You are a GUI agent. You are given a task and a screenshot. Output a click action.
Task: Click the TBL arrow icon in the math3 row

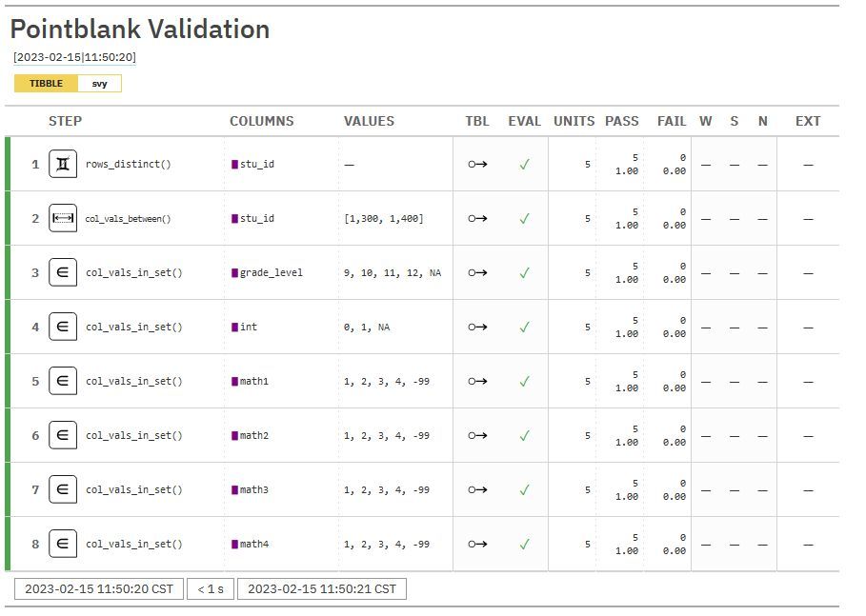pos(477,489)
